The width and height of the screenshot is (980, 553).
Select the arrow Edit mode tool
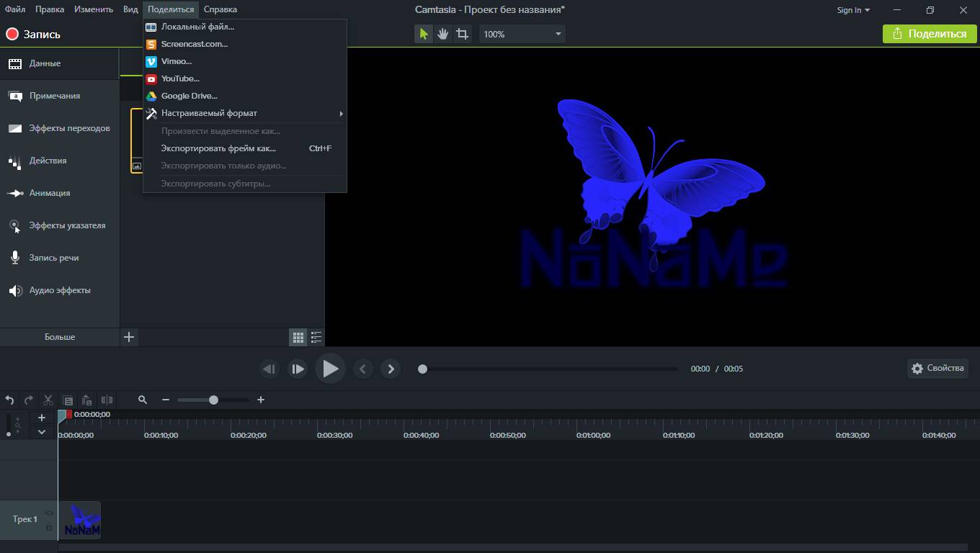424,34
